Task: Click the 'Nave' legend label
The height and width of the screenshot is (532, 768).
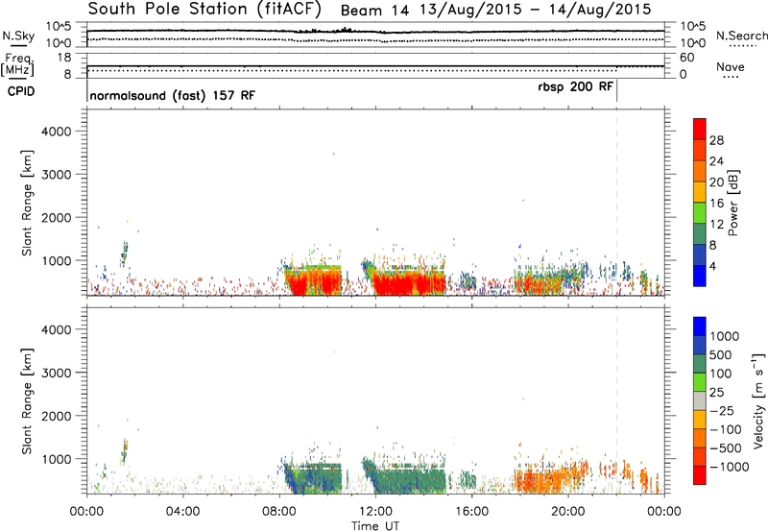Action: coord(731,67)
